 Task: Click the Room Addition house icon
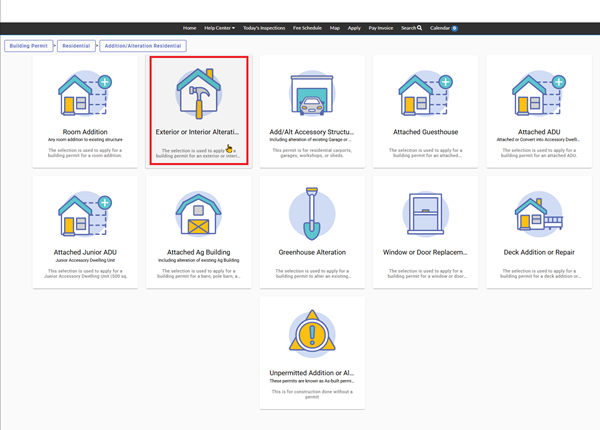[85, 94]
